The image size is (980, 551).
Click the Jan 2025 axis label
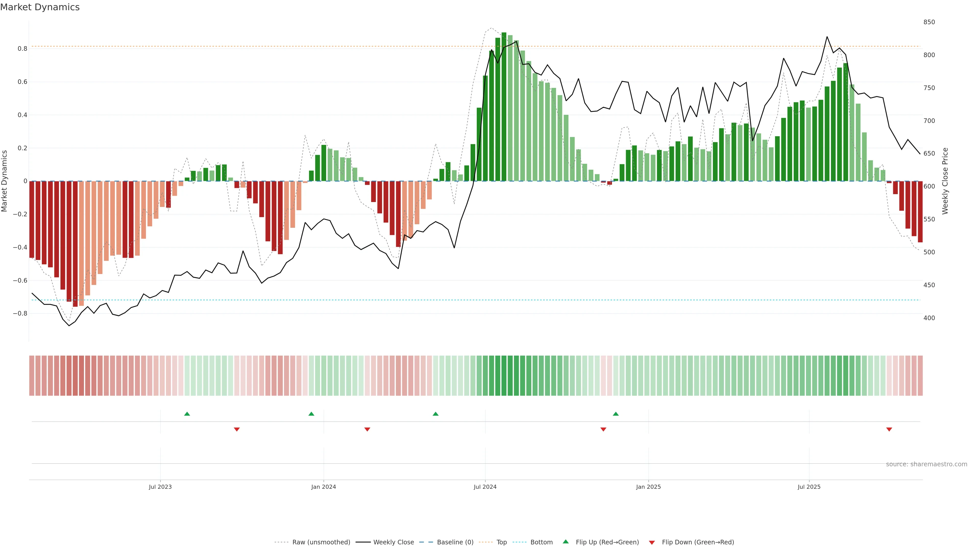[648, 487]
